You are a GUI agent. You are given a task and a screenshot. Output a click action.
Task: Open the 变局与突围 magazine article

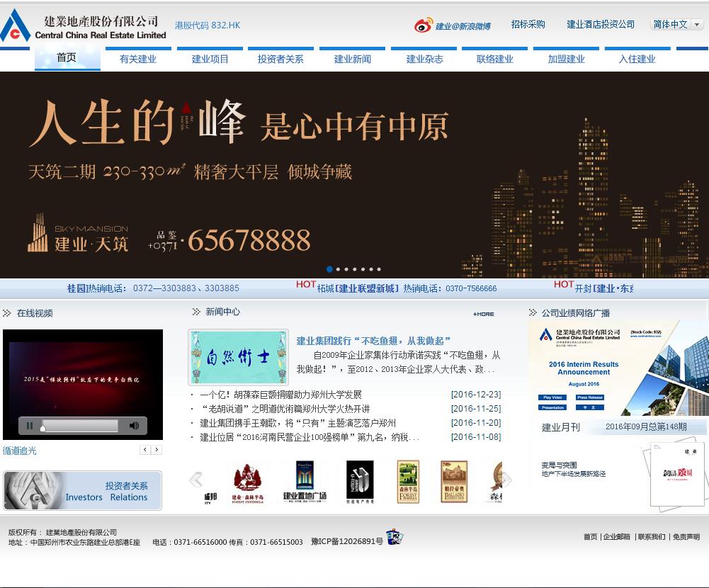click(x=573, y=469)
